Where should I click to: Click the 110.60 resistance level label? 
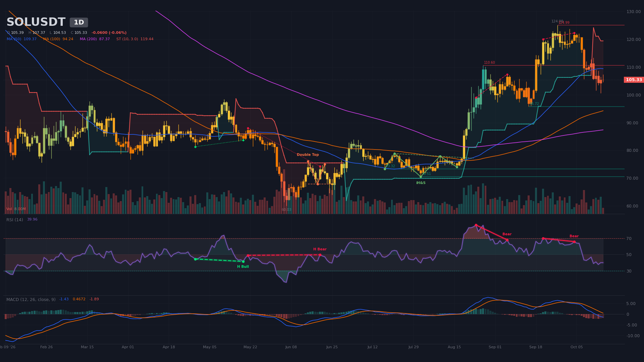tap(489, 63)
